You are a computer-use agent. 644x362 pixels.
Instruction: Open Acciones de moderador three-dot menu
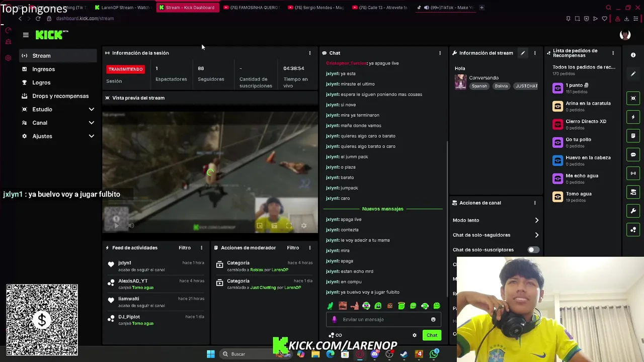[x=310, y=247]
